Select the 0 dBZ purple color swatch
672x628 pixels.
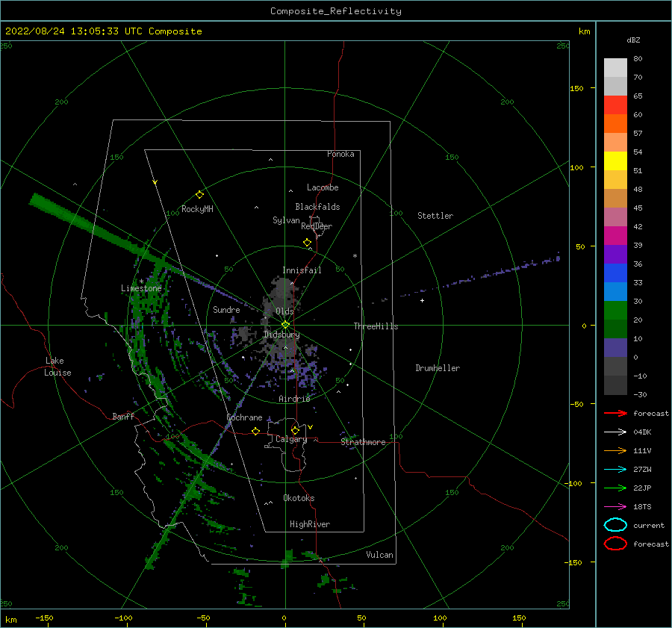pos(615,347)
